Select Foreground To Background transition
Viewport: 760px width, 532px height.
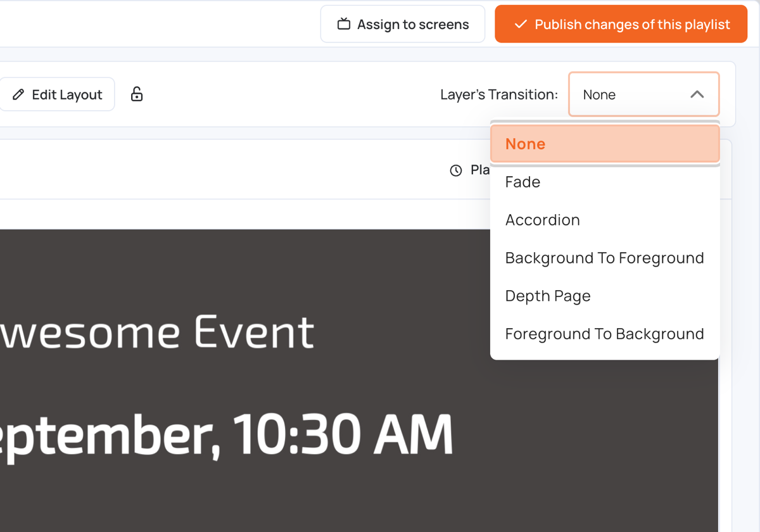605,334
